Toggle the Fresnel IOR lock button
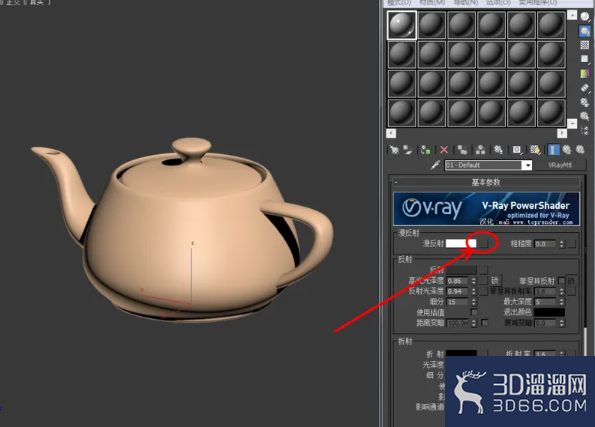Image resolution: width=595 pixels, height=427 pixels. [571, 280]
